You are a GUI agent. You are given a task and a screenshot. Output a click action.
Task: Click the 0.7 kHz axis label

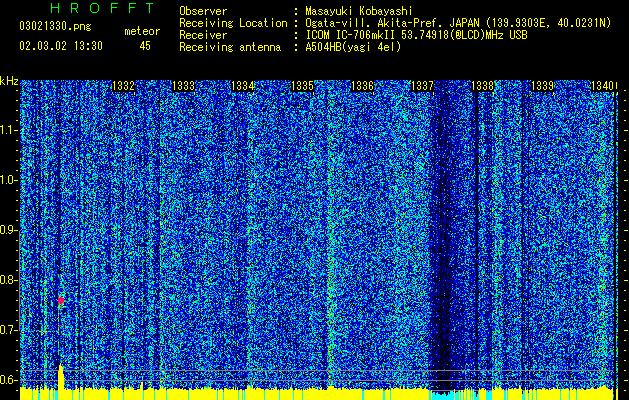tap(8, 330)
